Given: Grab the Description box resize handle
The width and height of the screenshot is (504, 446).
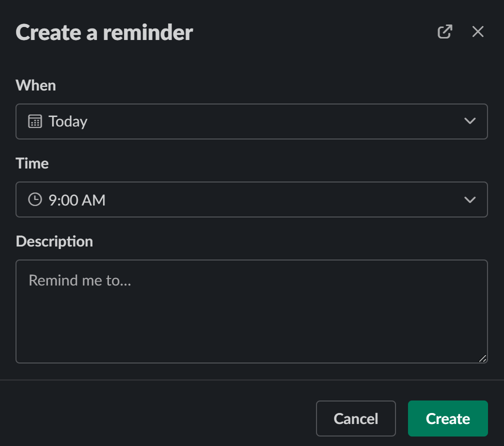Looking at the screenshot, I should pos(482,358).
